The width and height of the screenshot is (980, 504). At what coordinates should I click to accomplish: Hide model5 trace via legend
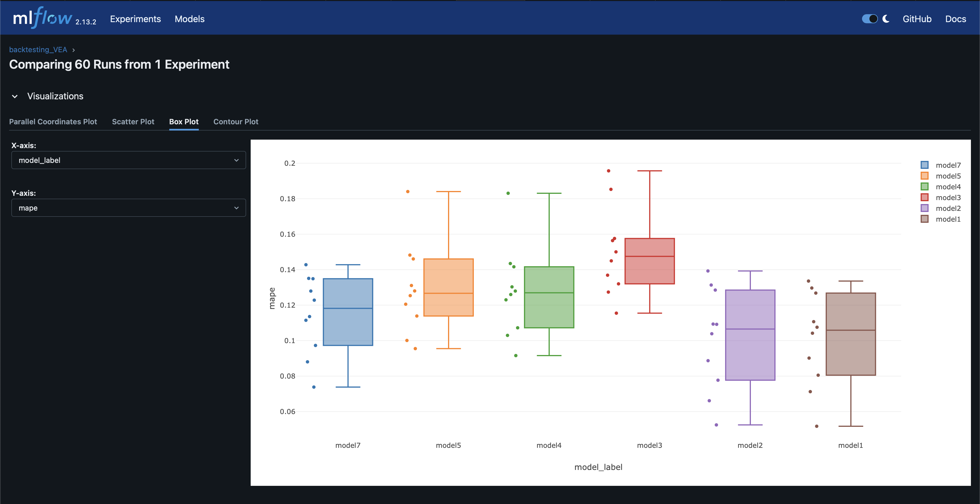pyautogui.click(x=947, y=176)
